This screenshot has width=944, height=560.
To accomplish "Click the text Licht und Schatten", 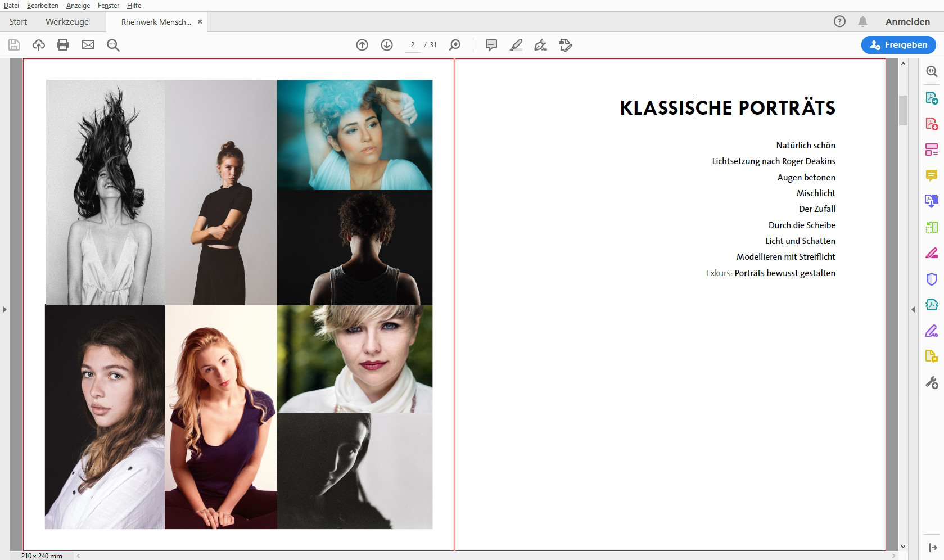I will [800, 241].
